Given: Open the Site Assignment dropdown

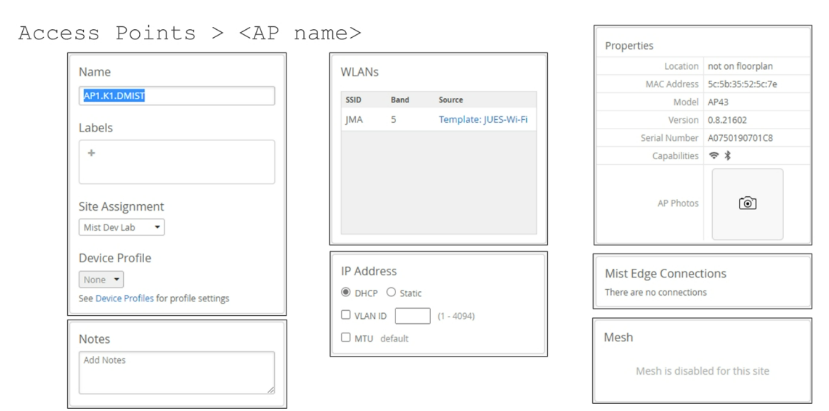Looking at the screenshot, I should point(121,227).
